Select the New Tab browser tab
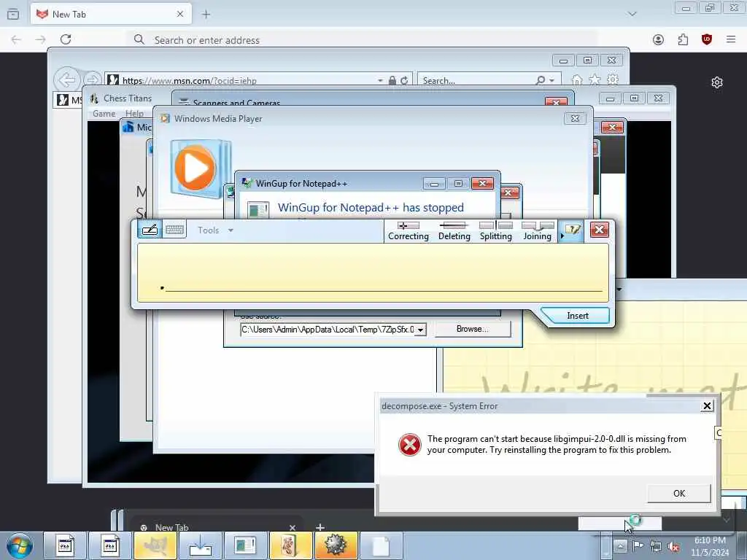 click(111, 15)
